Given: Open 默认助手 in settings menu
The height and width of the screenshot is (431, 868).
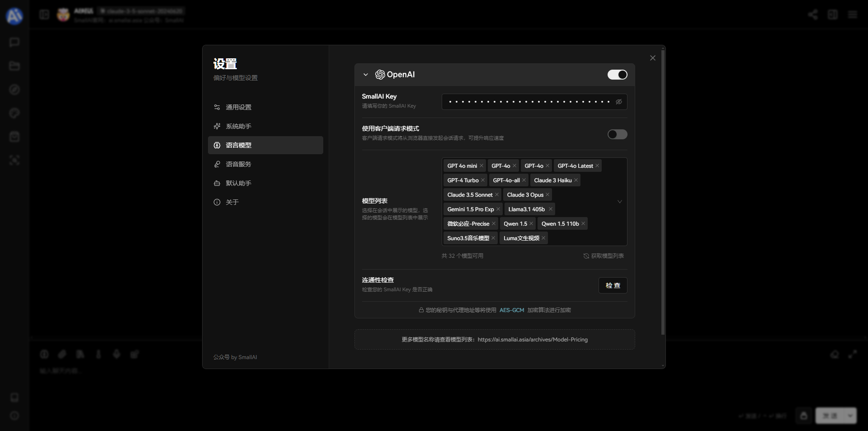Looking at the screenshot, I should [x=265, y=183].
